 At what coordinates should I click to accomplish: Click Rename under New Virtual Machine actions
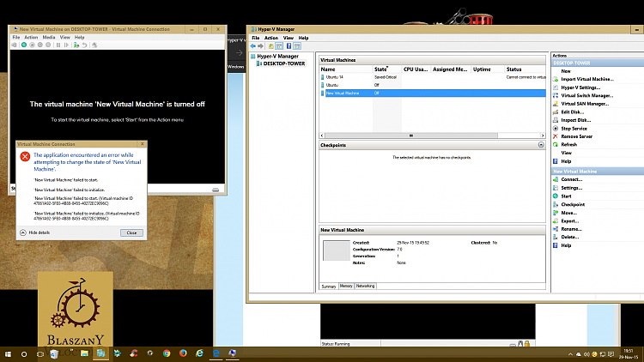(571, 229)
